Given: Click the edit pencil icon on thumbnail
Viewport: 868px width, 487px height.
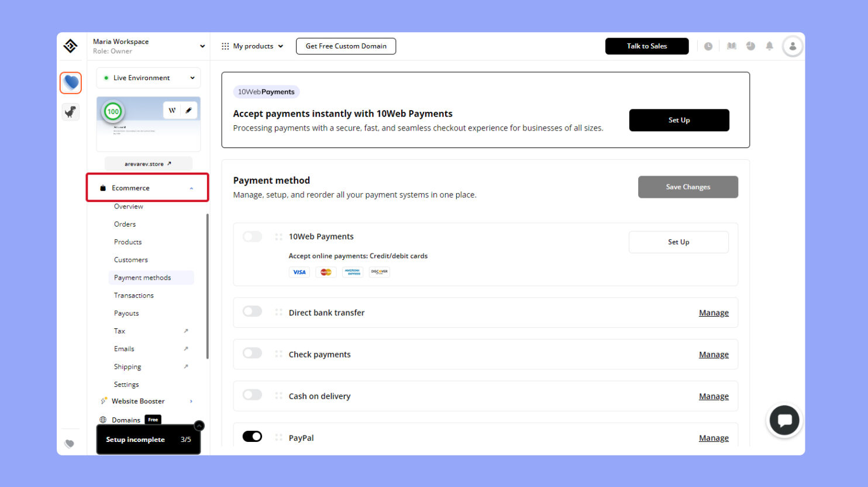Looking at the screenshot, I should (x=188, y=110).
